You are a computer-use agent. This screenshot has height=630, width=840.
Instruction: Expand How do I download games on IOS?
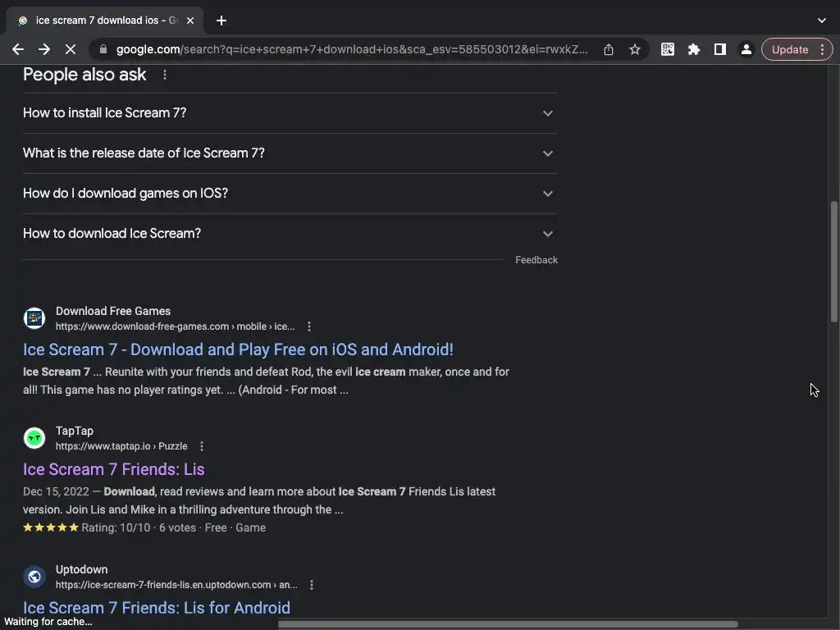(290, 194)
